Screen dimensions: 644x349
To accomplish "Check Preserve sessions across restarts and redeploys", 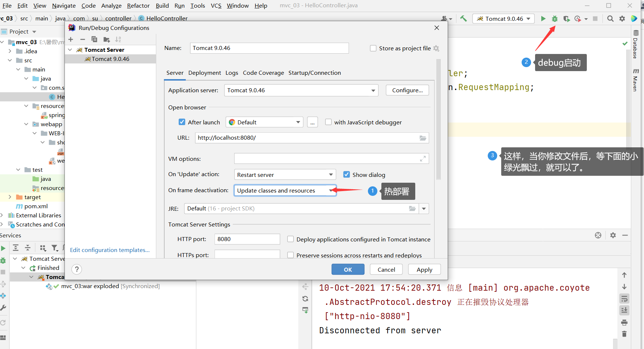I will pyautogui.click(x=290, y=255).
